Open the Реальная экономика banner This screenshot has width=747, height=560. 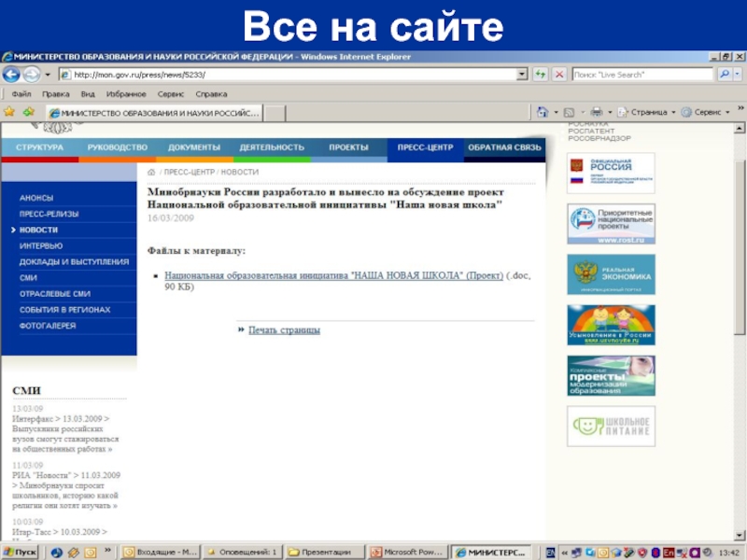click(611, 274)
